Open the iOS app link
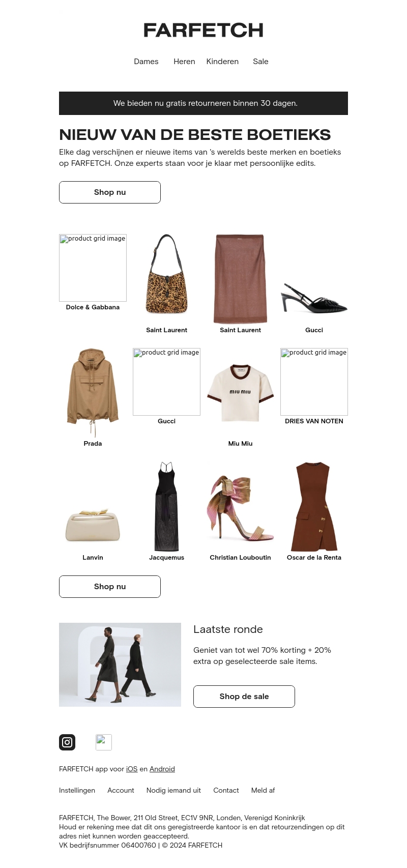 coord(132,769)
